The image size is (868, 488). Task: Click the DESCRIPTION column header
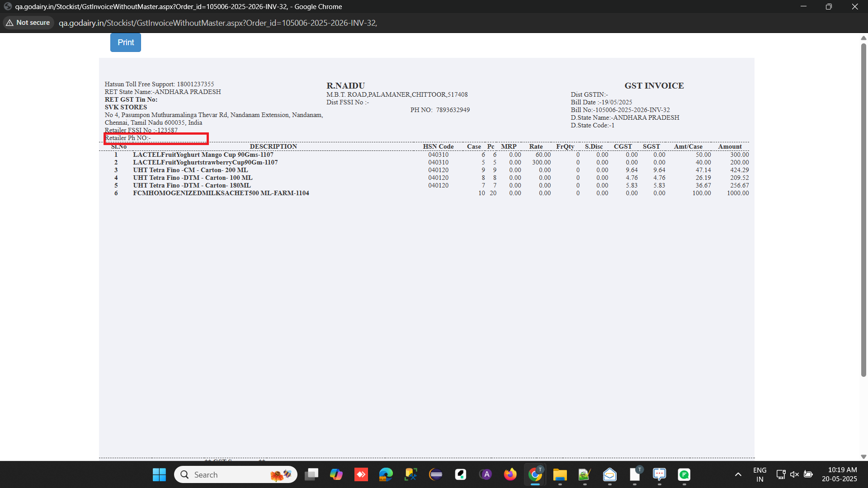point(273,146)
